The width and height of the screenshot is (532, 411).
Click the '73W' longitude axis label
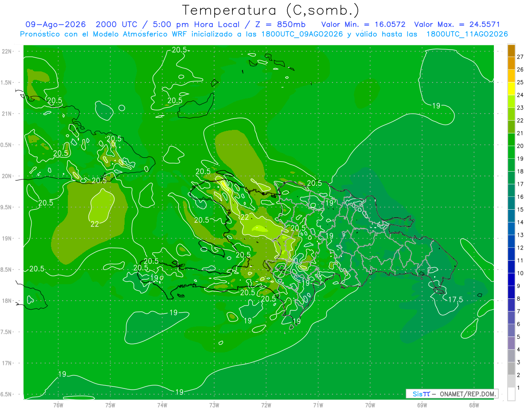(x=214, y=405)
